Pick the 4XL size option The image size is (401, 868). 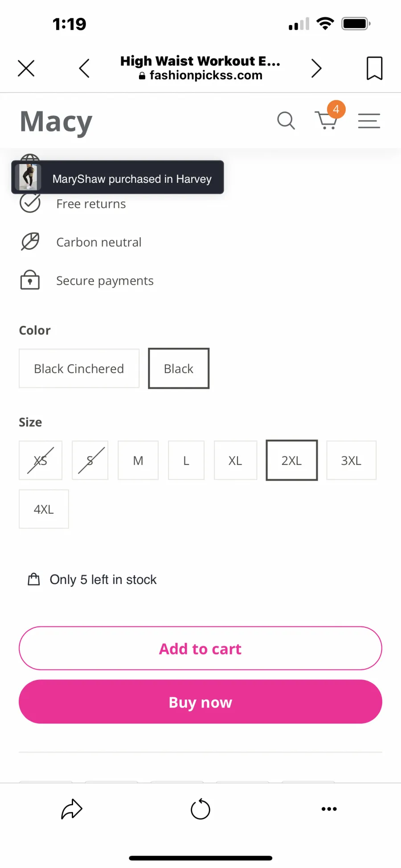coord(44,509)
